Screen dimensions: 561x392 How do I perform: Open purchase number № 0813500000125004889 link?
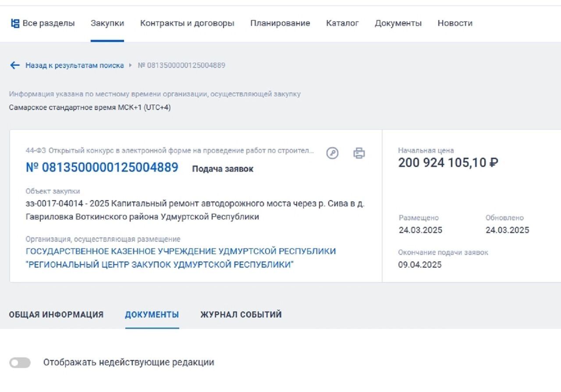point(102,167)
